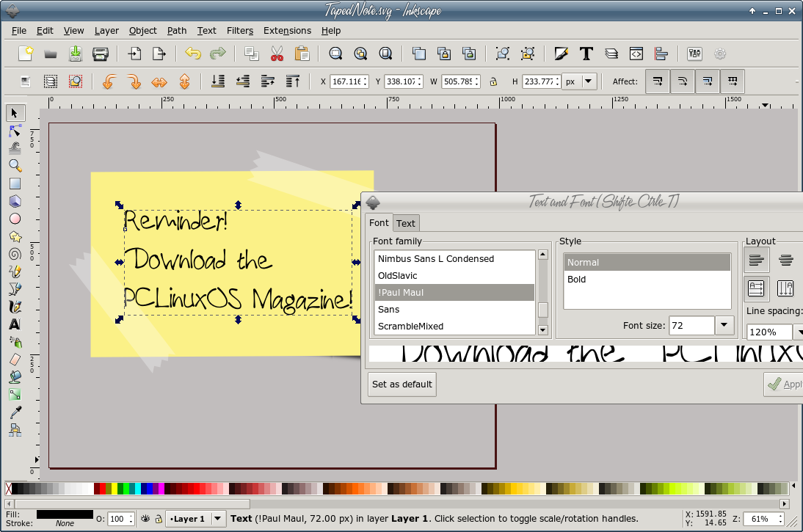
Task: Select the Pencil freehand tool
Action: coord(15,272)
